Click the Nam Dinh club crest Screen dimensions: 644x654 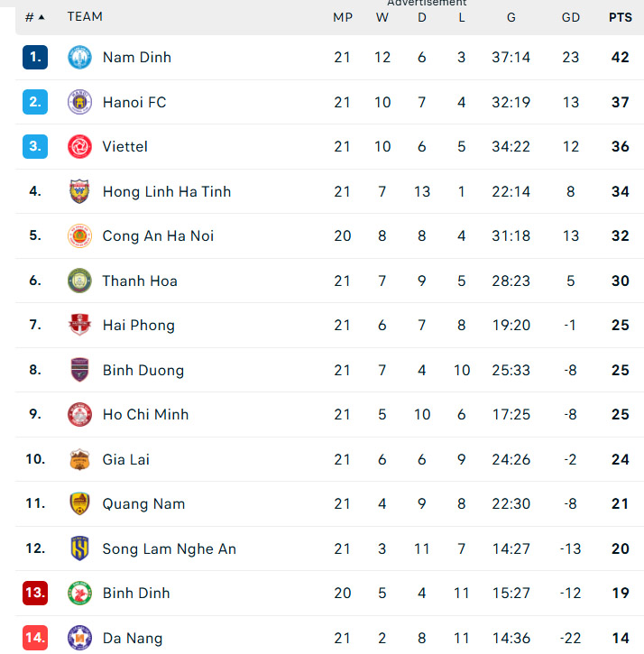coord(79,58)
